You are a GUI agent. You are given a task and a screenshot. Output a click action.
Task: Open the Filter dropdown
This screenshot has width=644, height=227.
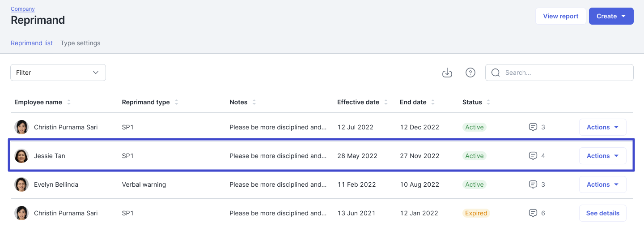pos(58,73)
